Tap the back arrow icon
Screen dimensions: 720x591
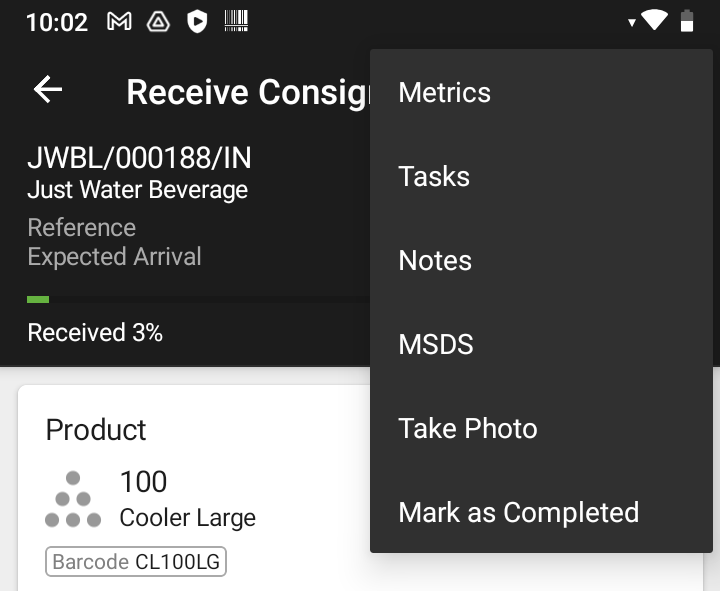tap(48, 90)
